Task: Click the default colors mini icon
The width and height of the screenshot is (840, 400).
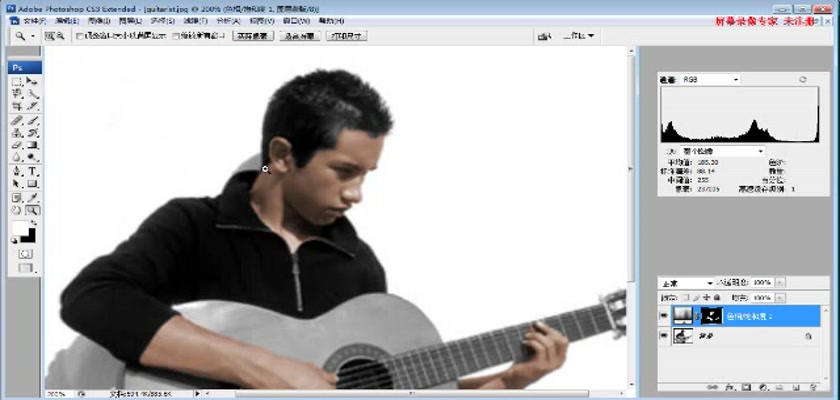Action: click(x=14, y=241)
